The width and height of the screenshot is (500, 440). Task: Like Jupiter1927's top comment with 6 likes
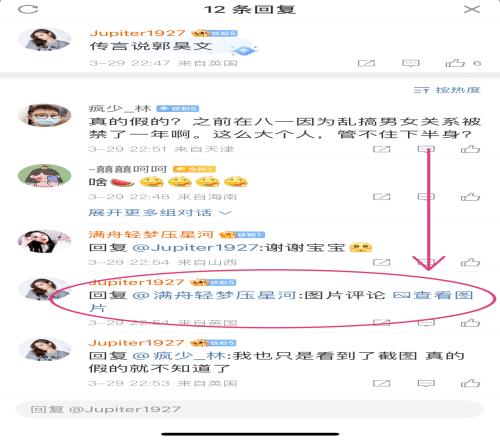455,63
